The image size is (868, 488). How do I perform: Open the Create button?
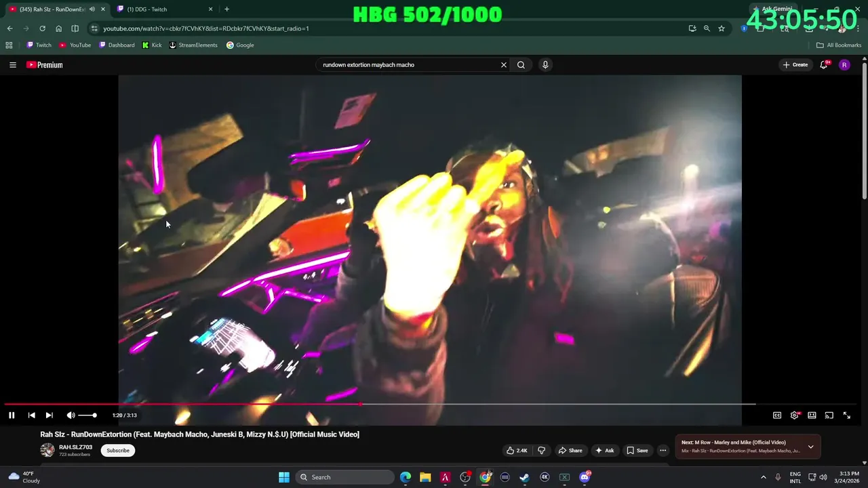point(795,65)
